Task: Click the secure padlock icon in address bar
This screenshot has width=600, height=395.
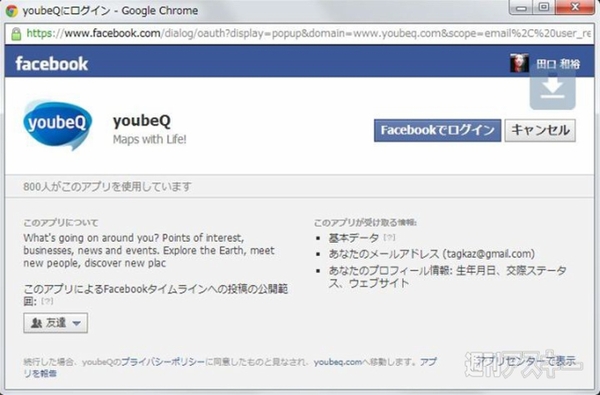Action: pos(16,34)
